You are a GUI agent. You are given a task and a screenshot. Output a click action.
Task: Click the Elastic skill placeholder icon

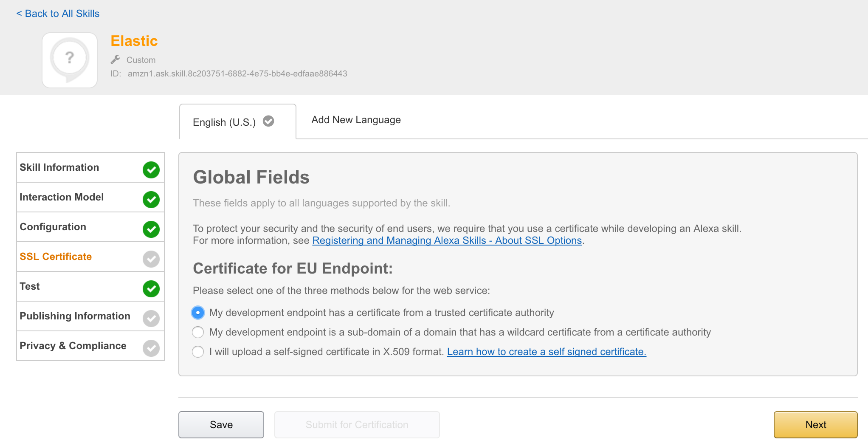pyautogui.click(x=70, y=60)
